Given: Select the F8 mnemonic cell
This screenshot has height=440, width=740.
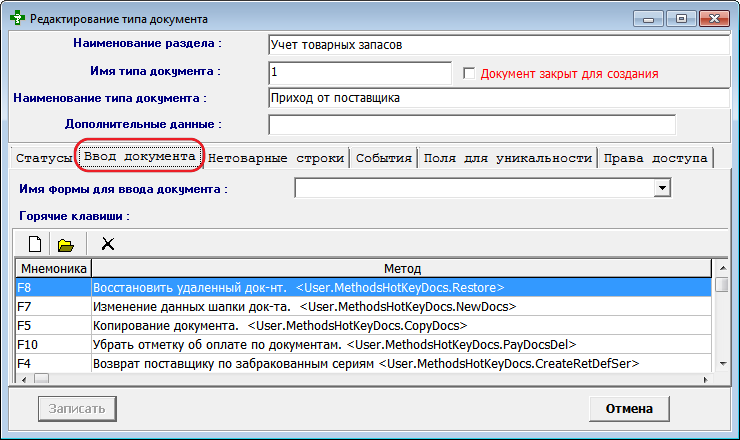Looking at the screenshot, I should [x=53, y=288].
